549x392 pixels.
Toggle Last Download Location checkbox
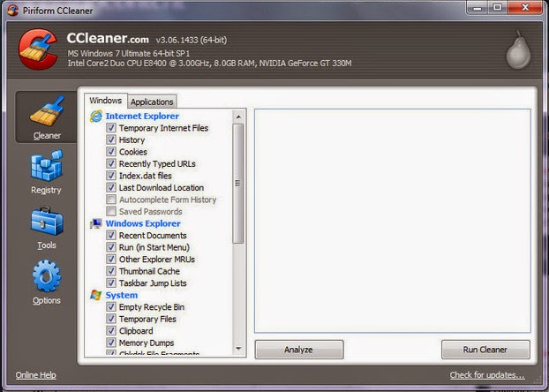(x=111, y=187)
